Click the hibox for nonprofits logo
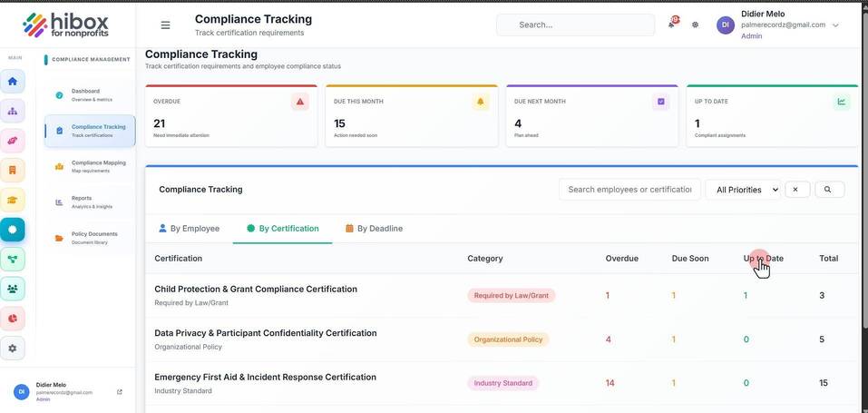868x413 pixels. [66, 25]
